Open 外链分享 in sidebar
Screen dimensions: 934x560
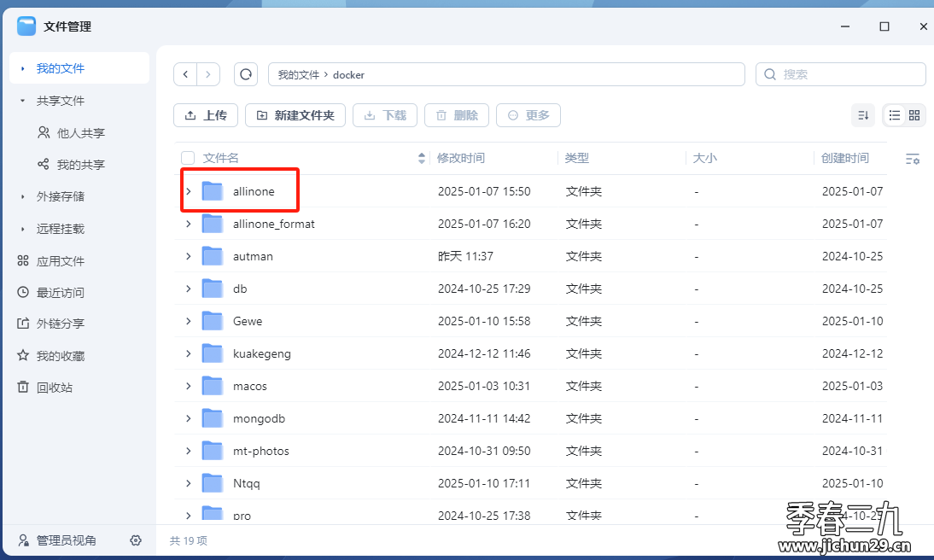pos(60,324)
